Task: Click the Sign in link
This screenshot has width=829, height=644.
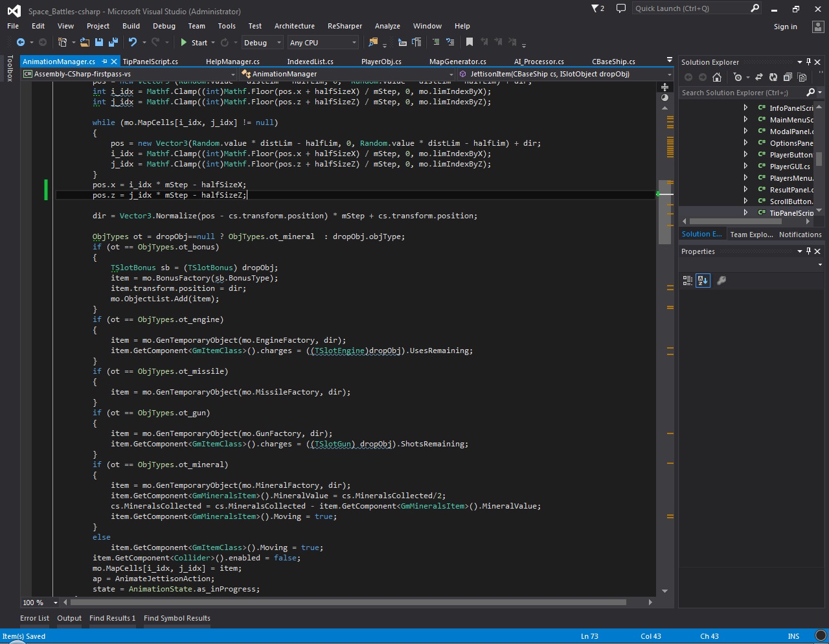Action: [x=785, y=27]
